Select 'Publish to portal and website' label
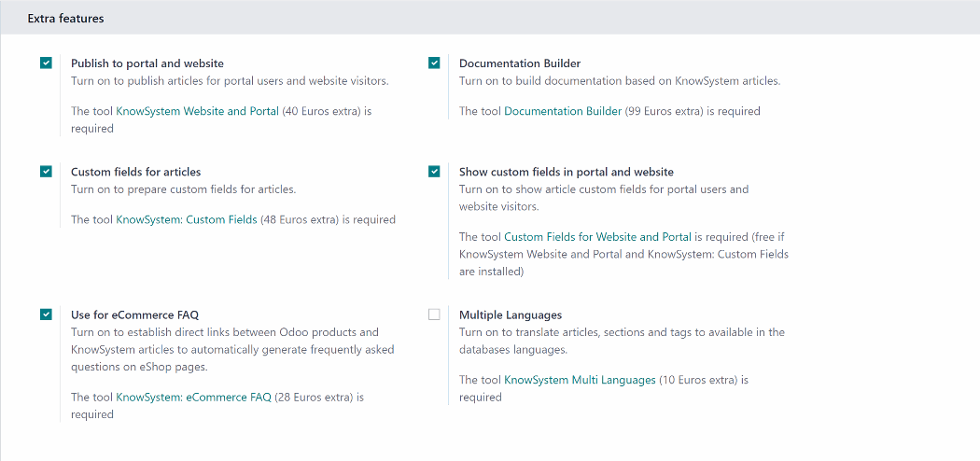 coord(147,63)
